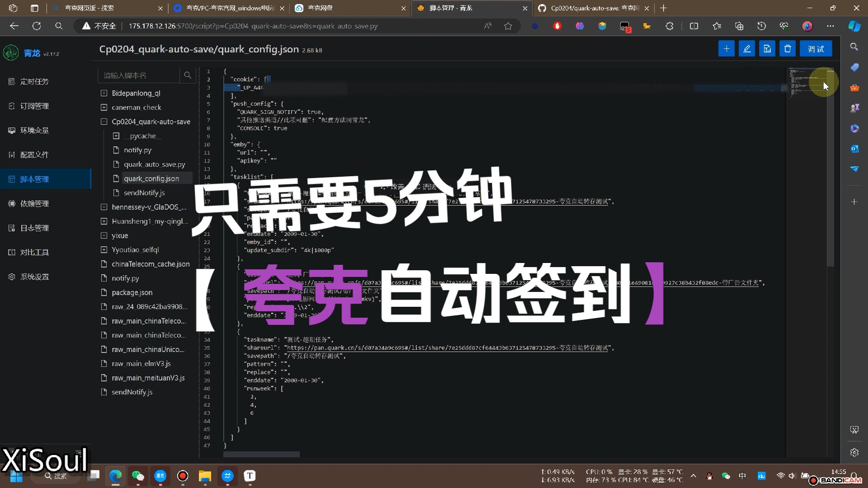Switch to Cp0204/quark-auto-save GitHub tab
The image size is (868, 488).
(593, 8)
